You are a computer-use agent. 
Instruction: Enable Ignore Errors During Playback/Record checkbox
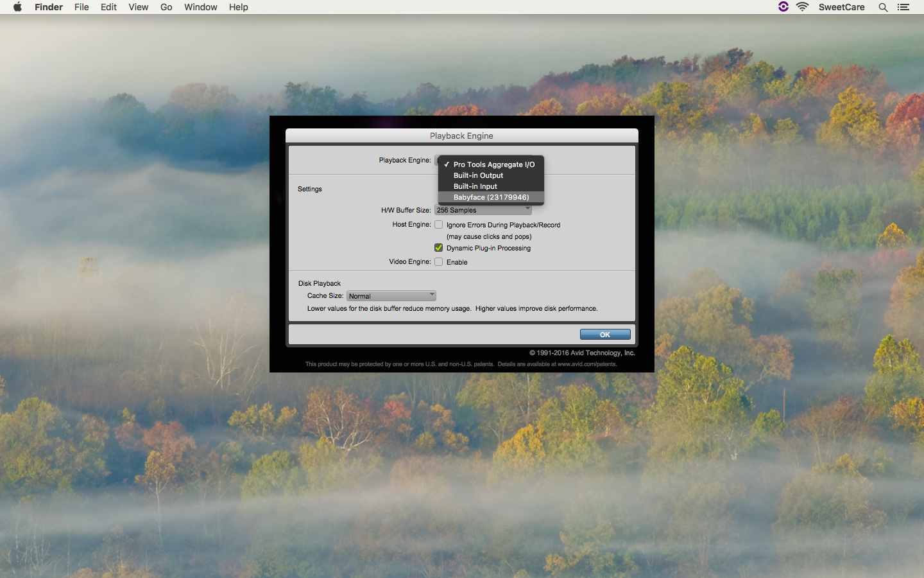point(439,225)
